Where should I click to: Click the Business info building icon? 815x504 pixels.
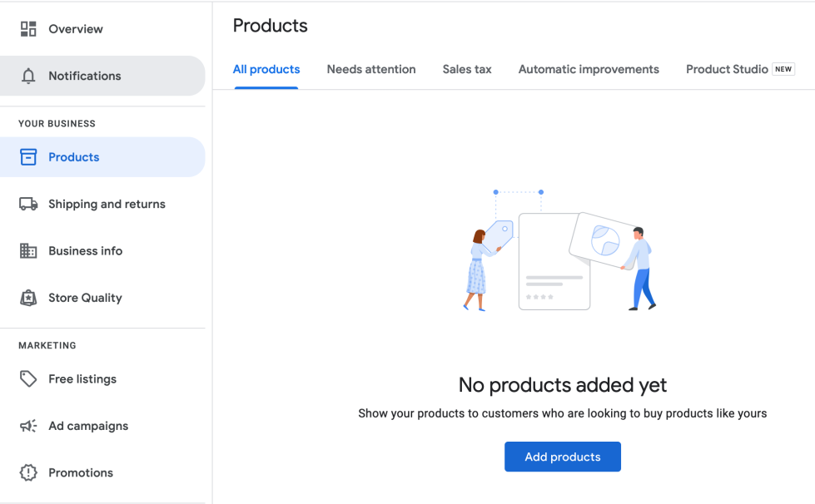point(28,251)
